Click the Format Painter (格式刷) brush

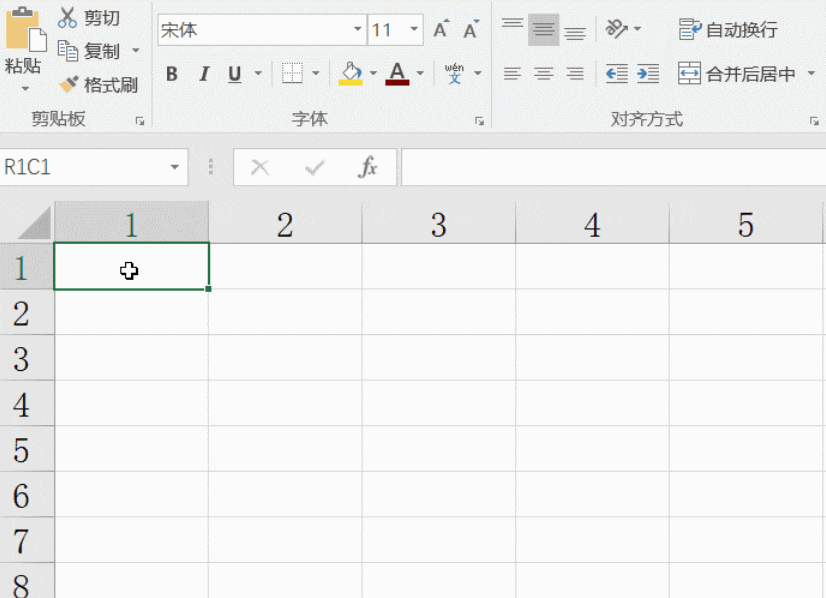click(68, 84)
